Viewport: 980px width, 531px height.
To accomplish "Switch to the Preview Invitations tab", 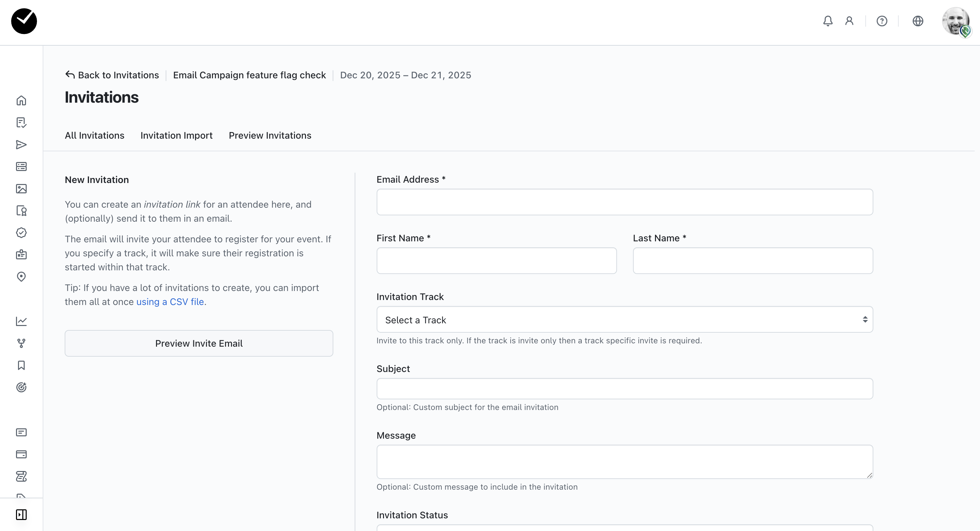I will [x=270, y=135].
